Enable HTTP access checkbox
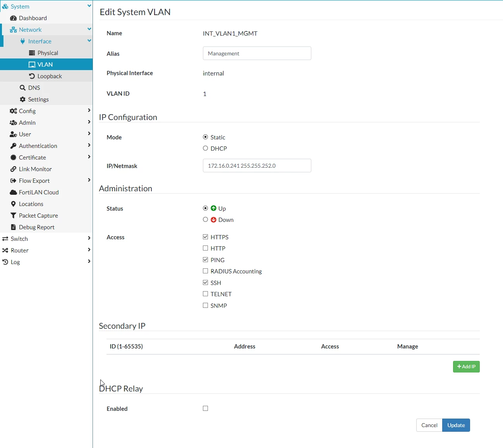 pos(206,248)
